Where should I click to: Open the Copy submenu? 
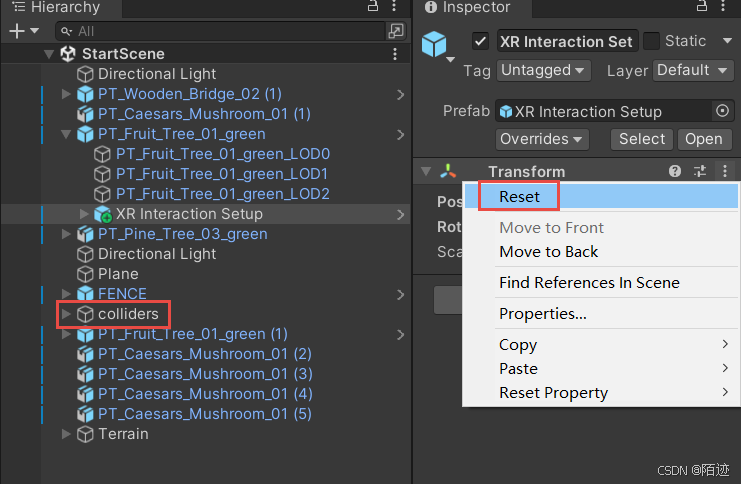tap(601, 345)
